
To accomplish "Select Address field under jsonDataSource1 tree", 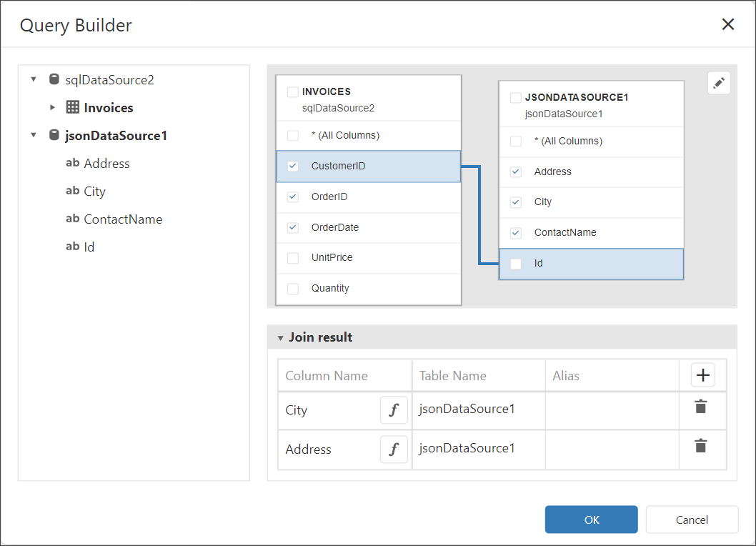I will tap(106, 164).
